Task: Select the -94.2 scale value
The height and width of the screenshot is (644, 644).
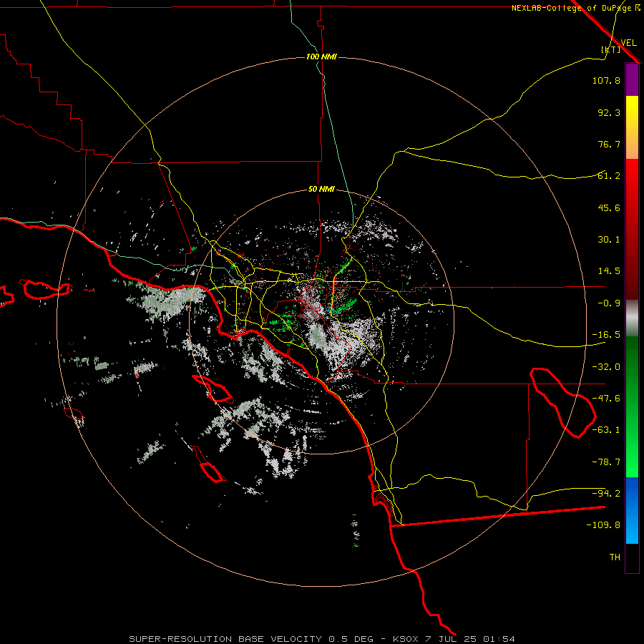Action: click(606, 494)
